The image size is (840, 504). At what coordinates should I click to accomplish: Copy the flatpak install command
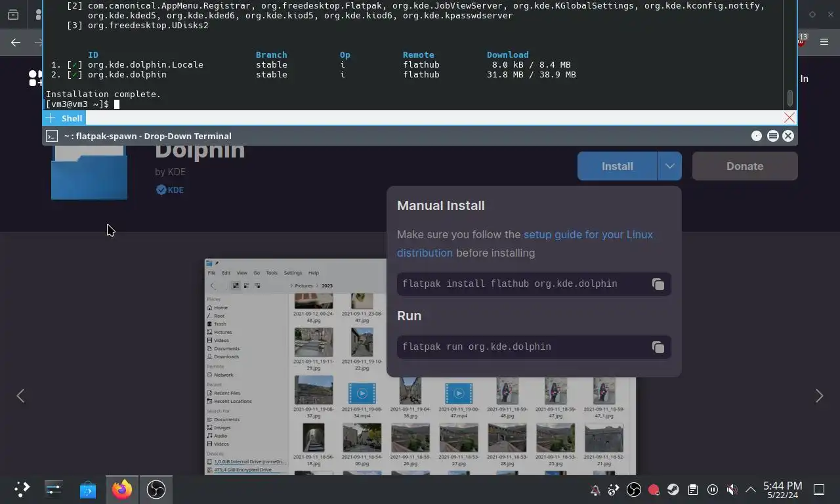click(x=658, y=284)
